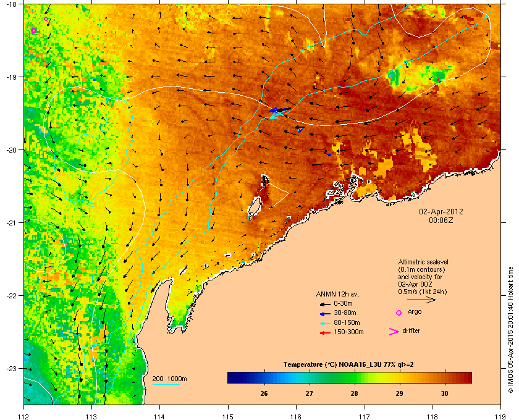This screenshot has height=420, width=519.
Task: Click the longitude label 114
Action: tap(160, 416)
